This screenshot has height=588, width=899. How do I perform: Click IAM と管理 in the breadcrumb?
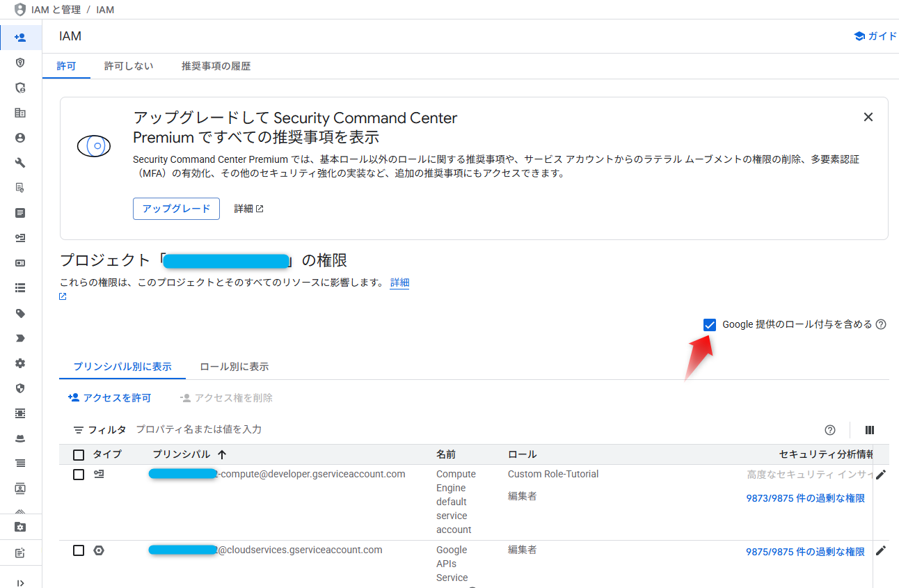pos(56,10)
